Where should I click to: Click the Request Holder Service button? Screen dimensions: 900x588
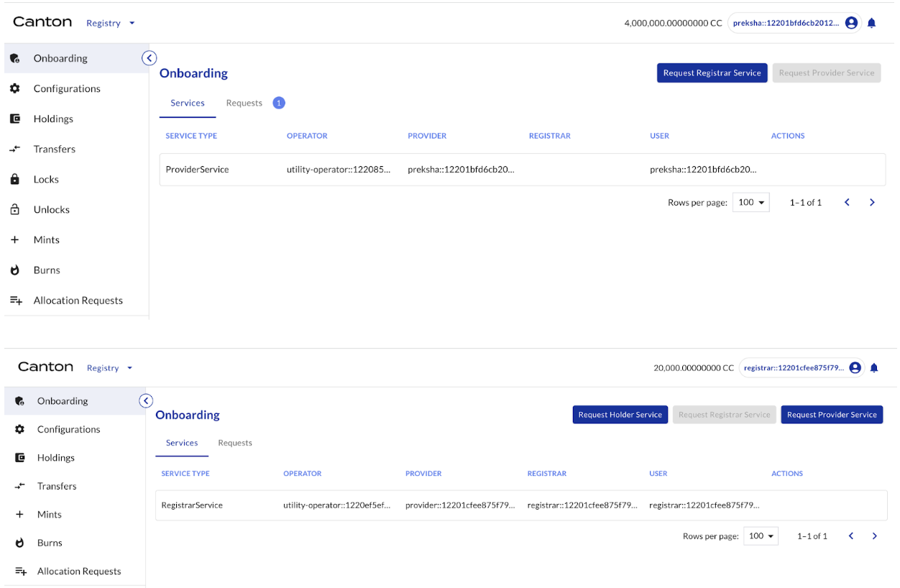click(x=620, y=414)
